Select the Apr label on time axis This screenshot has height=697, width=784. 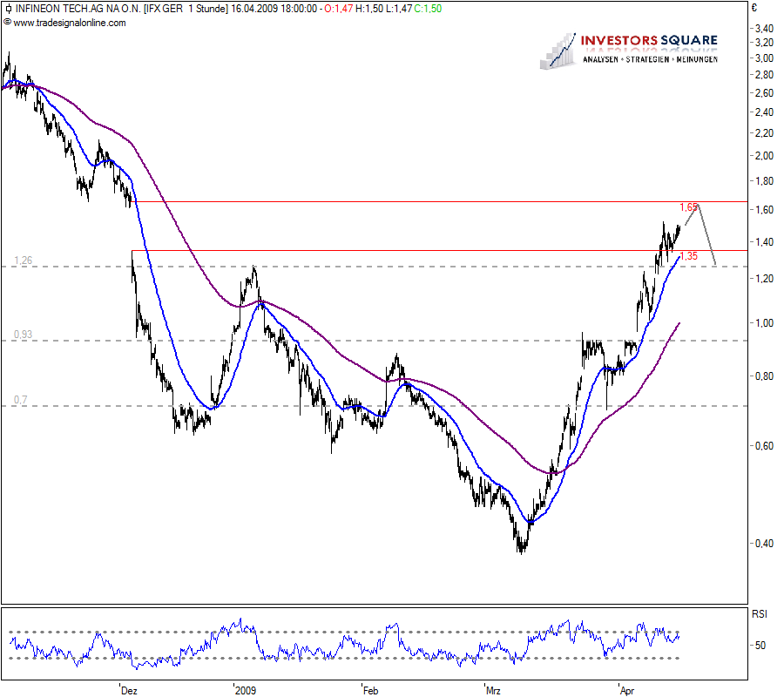(x=626, y=689)
